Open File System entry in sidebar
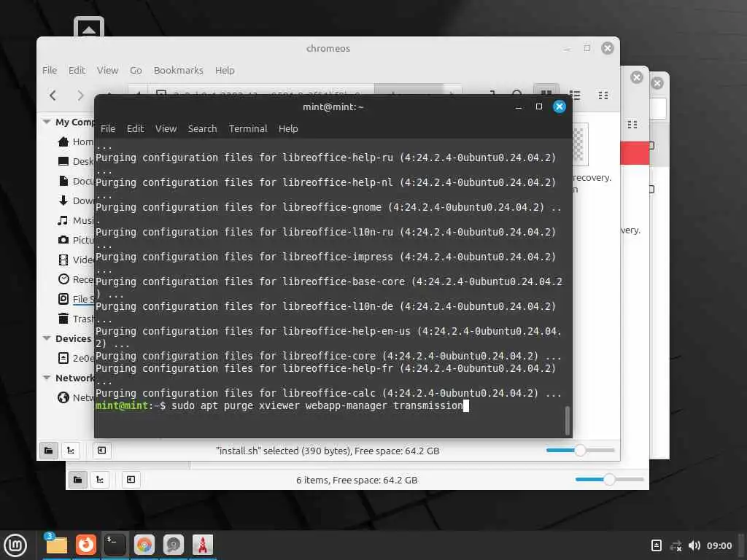The image size is (747, 560). click(x=76, y=299)
